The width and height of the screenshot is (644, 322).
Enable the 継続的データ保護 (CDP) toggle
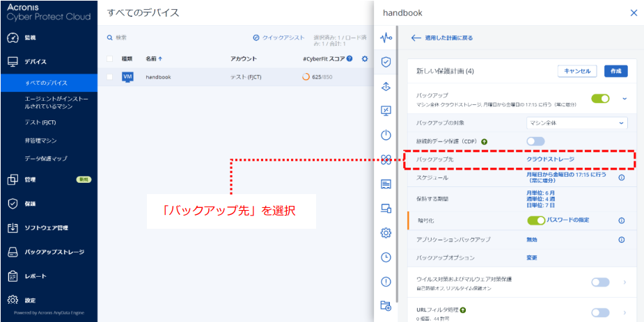[x=535, y=141]
